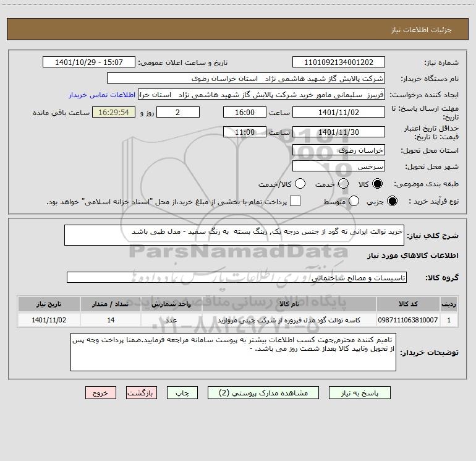476x461 pixels.
Task: Click the need date cell 1401/11/02 in table
Action: click(49, 320)
